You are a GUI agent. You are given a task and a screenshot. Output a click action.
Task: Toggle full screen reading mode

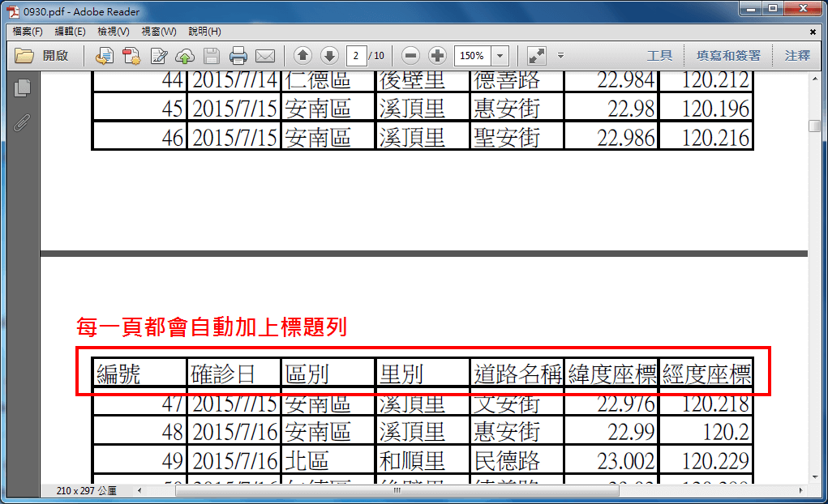point(535,56)
